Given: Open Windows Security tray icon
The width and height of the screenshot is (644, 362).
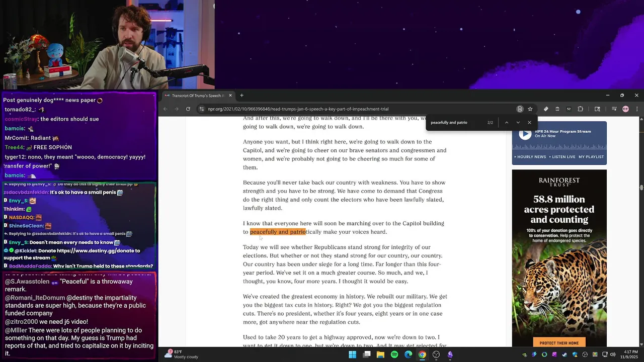Looking at the screenshot, I should click(x=575, y=354).
